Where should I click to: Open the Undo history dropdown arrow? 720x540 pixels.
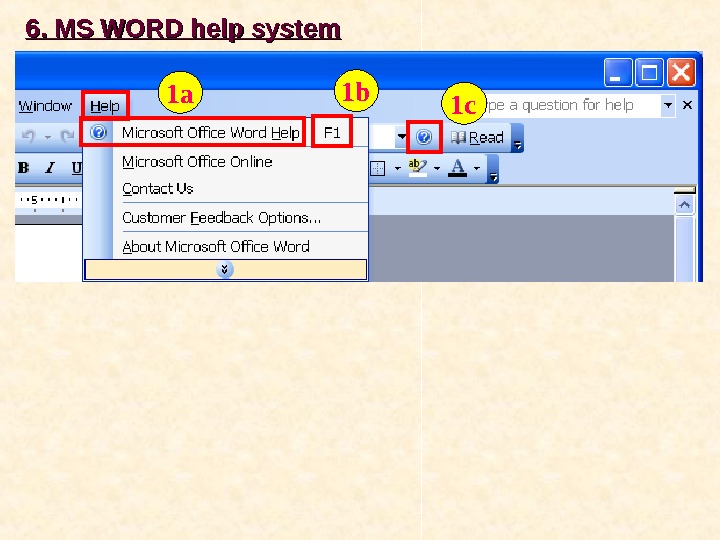[47, 137]
